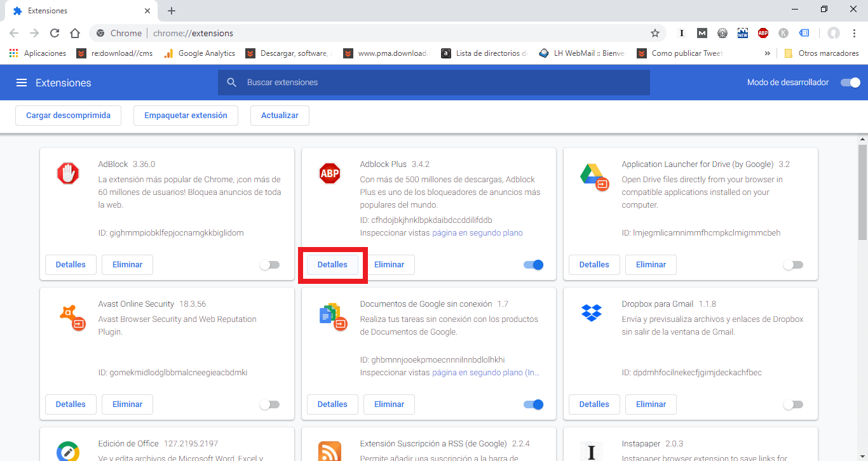Screen dimensions: 868x461
Task: Enable Avast Online Security extension
Action: [x=270, y=404]
